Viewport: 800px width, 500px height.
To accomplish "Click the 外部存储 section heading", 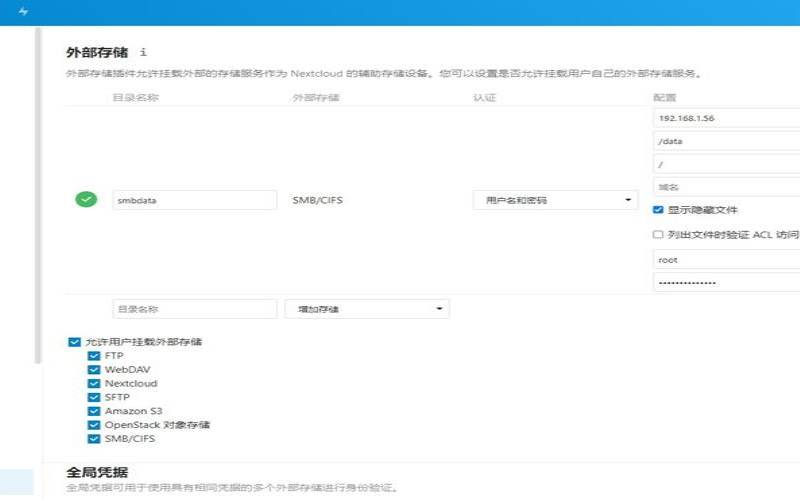I will tap(97, 52).
